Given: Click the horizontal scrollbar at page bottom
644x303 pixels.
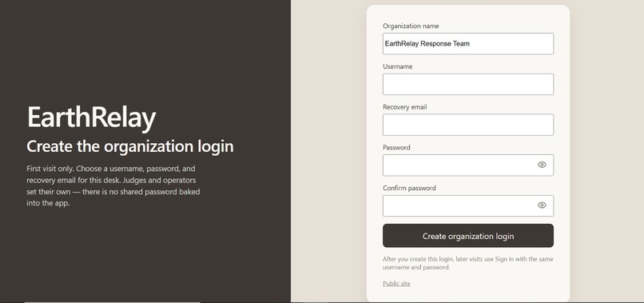Looking at the screenshot, I should pos(112,301).
